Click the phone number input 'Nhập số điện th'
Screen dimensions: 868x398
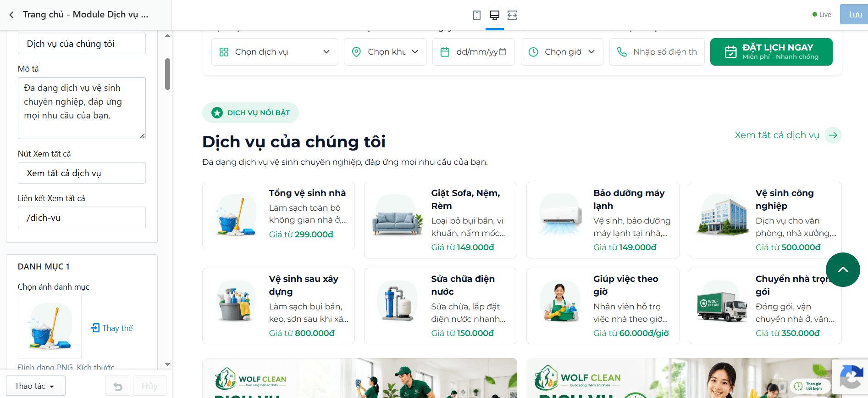(657, 52)
